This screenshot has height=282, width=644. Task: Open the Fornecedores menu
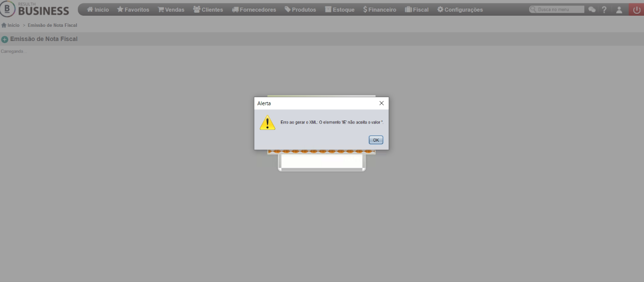[254, 10]
